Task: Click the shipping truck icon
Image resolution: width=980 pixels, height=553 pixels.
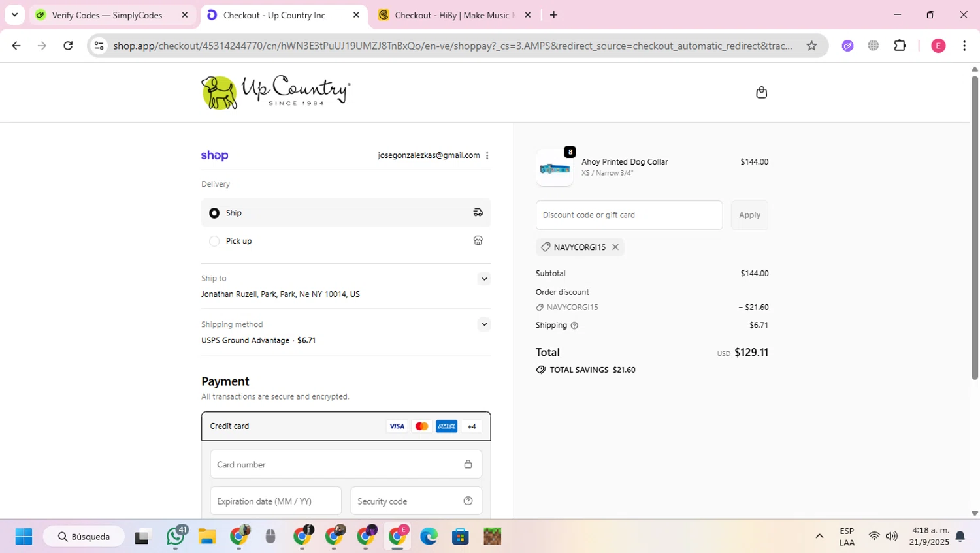Action: tap(478, 213)
